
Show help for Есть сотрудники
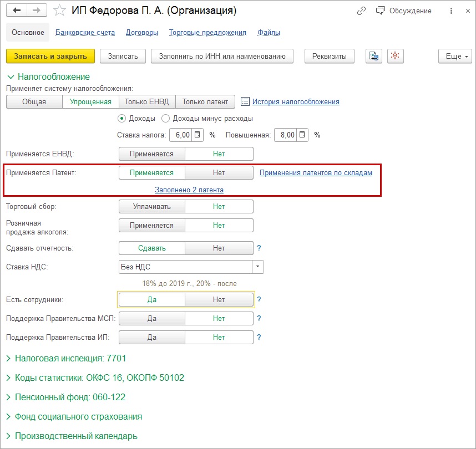[x=259, y=299]
